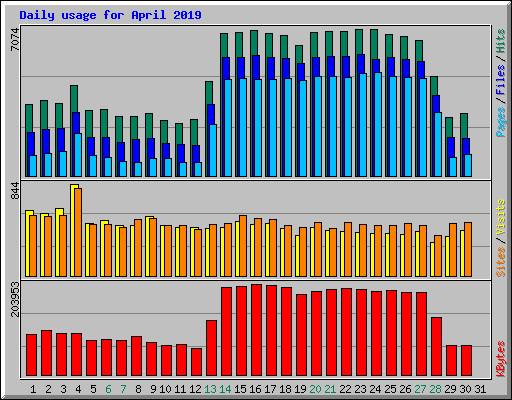Click the orange sites bar for day 15
The image size is (512, 400).
click(243, 246)
